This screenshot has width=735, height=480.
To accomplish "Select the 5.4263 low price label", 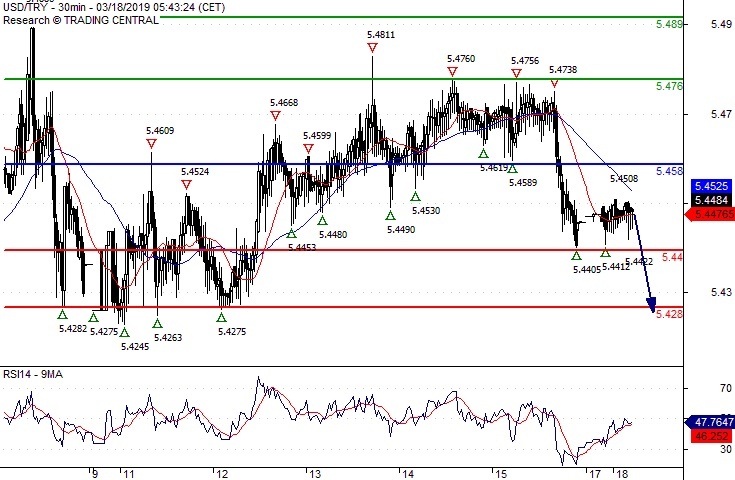I will coord(168,338).
